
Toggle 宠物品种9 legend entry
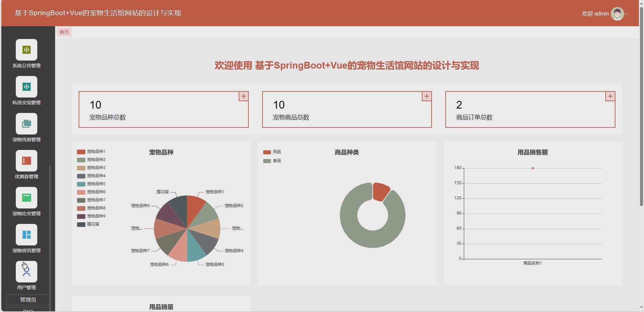point(91,216)
